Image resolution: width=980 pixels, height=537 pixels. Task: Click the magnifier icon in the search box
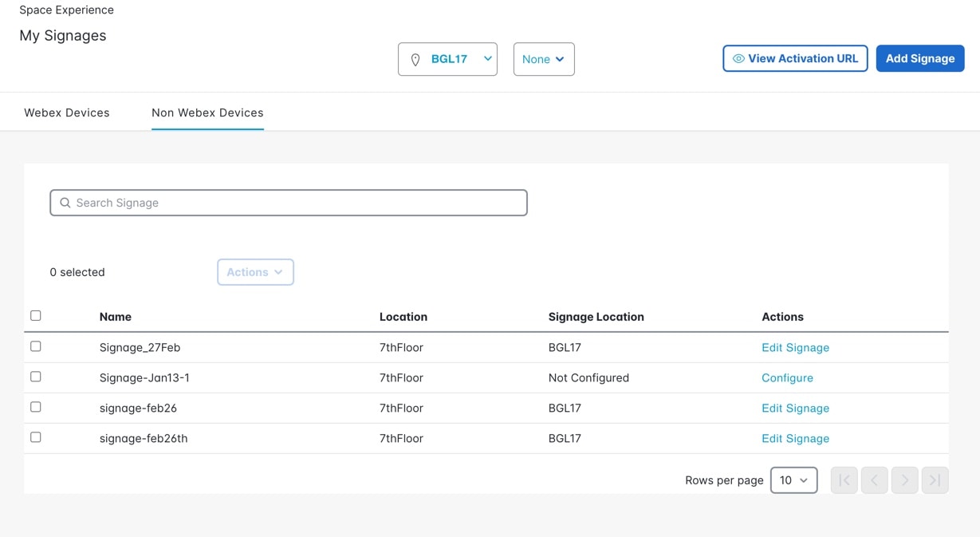click(65, 203)
